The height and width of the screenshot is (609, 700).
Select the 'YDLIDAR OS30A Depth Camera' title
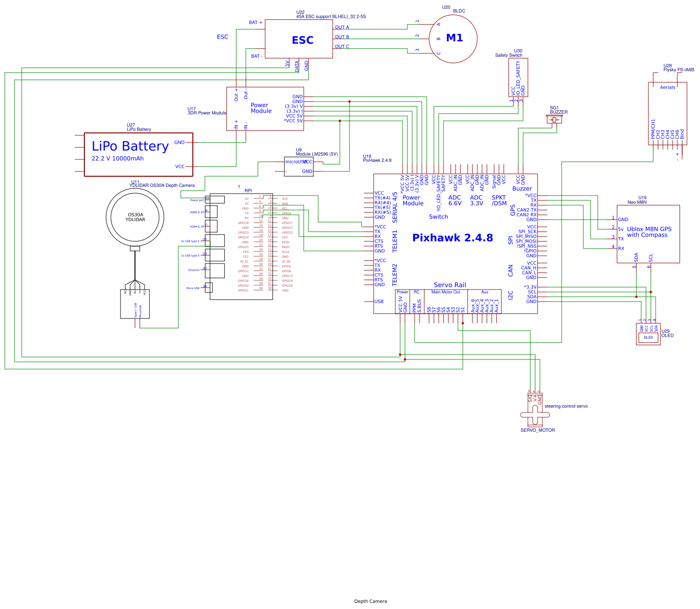pos(162,185)
